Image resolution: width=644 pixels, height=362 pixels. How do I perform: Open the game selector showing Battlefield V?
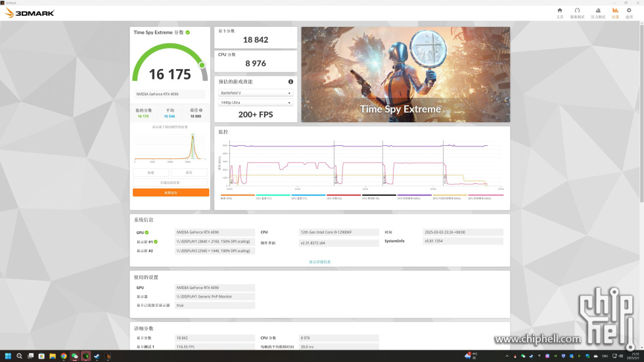pos(256,93)
